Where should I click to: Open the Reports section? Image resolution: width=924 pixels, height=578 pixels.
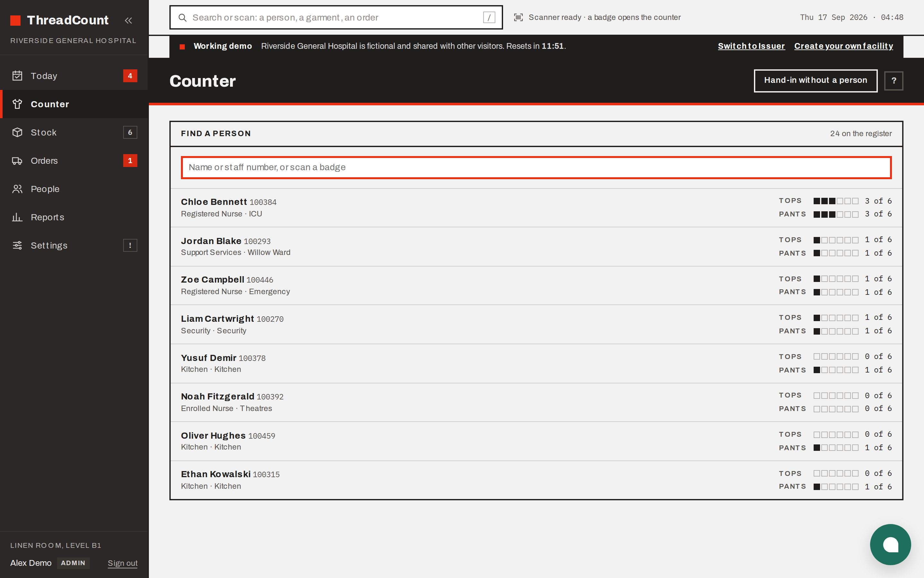click(x=74, y=217)
